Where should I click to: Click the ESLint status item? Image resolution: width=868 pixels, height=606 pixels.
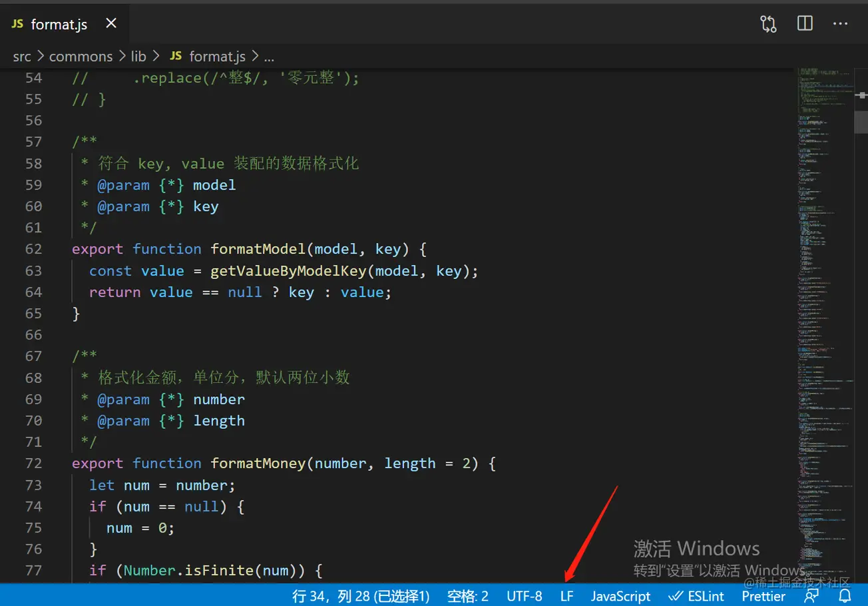(x=696, y=596)
